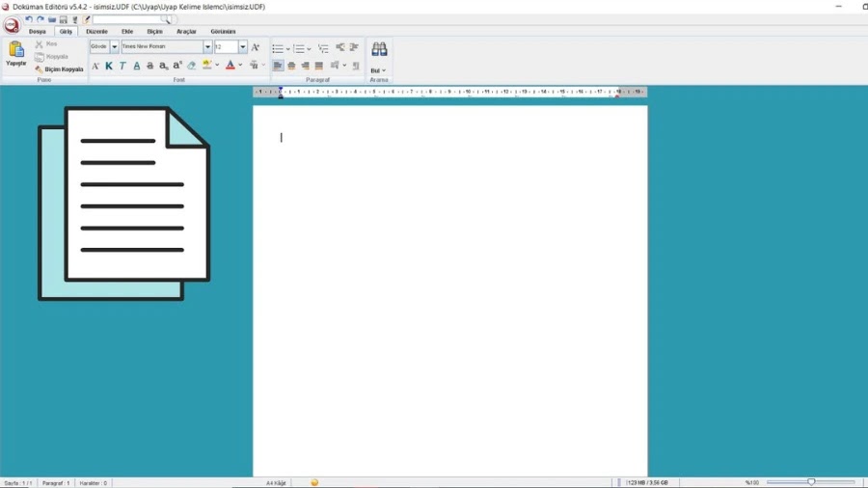Align text to the left
The height and width of the screenshot is (488, 868).
(x=278, y=66)
